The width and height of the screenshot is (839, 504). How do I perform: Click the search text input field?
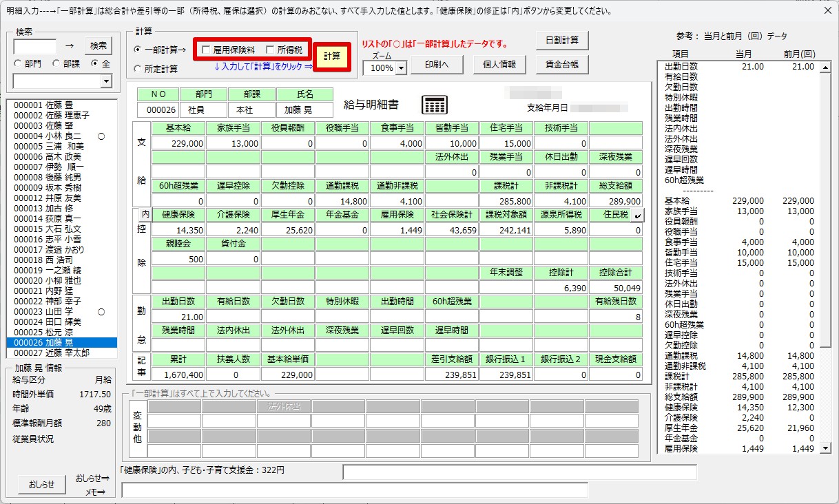pos(35,46)
